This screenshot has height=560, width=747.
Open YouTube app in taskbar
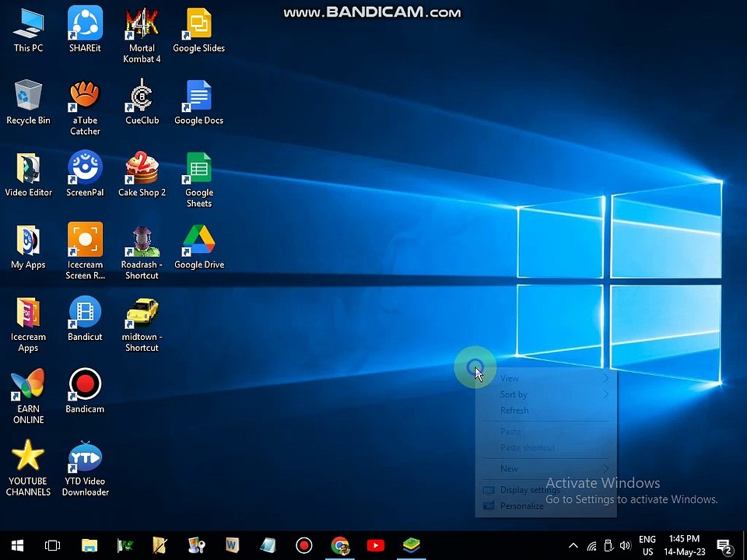375,545
